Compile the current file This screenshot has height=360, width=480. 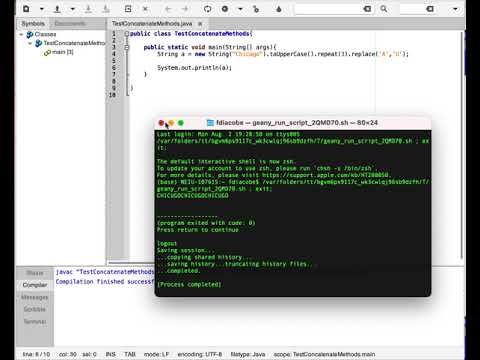tap(208, 9)
